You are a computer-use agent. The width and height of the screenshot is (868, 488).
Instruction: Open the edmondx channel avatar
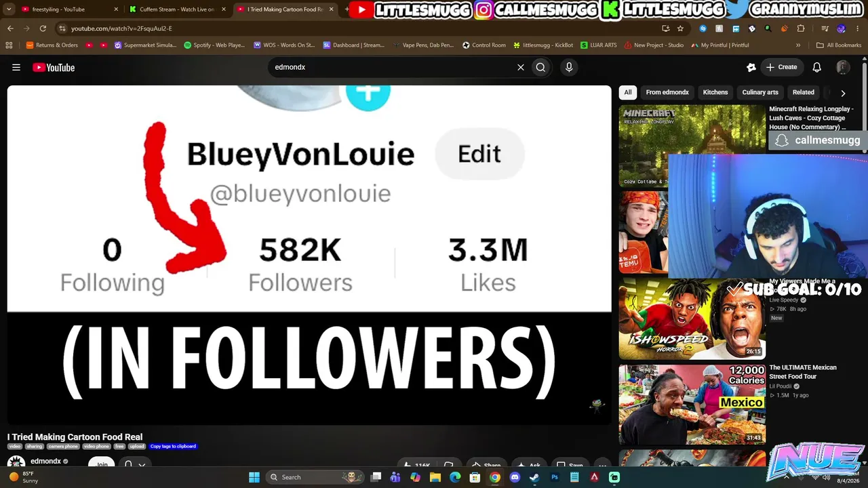point(16,464)
